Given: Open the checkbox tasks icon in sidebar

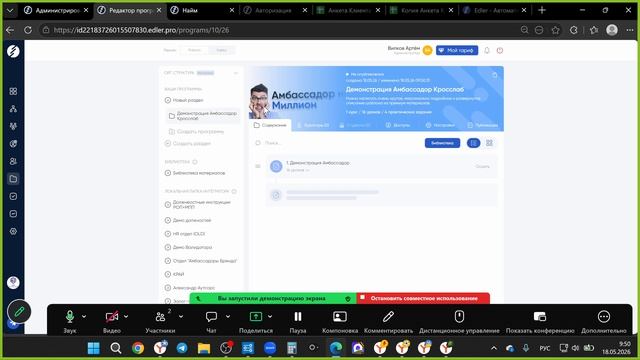Looking at the screenshot, I should tap(13, 196).
